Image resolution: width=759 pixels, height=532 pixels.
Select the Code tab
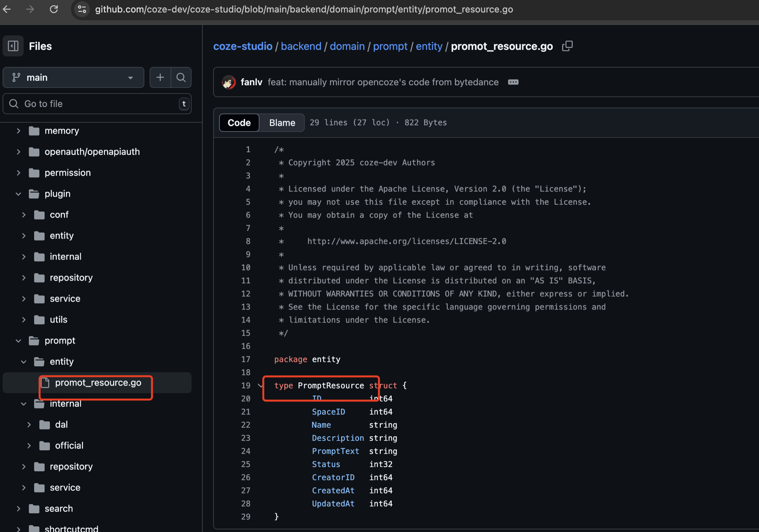pos(239,123)
